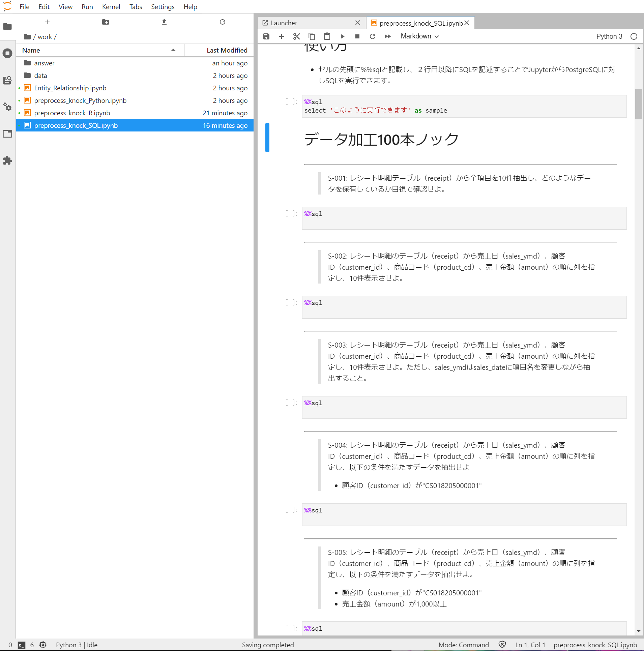Open the Property Inspector gears icon
The image size is (644, 651).
tap(7, 107)
